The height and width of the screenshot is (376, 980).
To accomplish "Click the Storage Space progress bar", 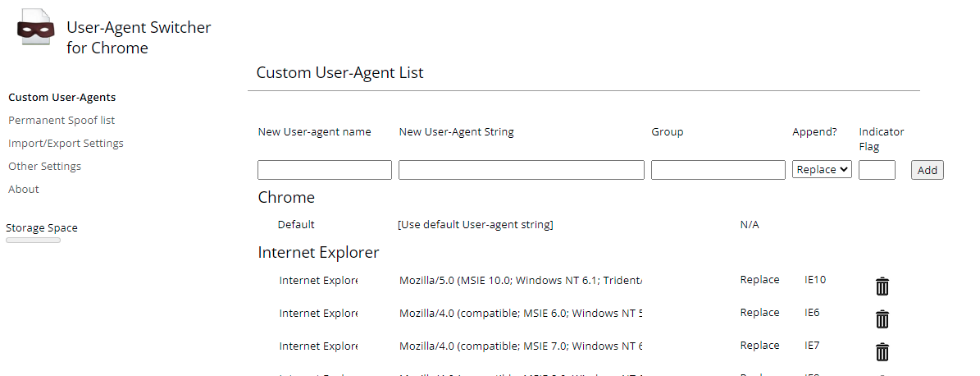I will [x=33, y=241].
